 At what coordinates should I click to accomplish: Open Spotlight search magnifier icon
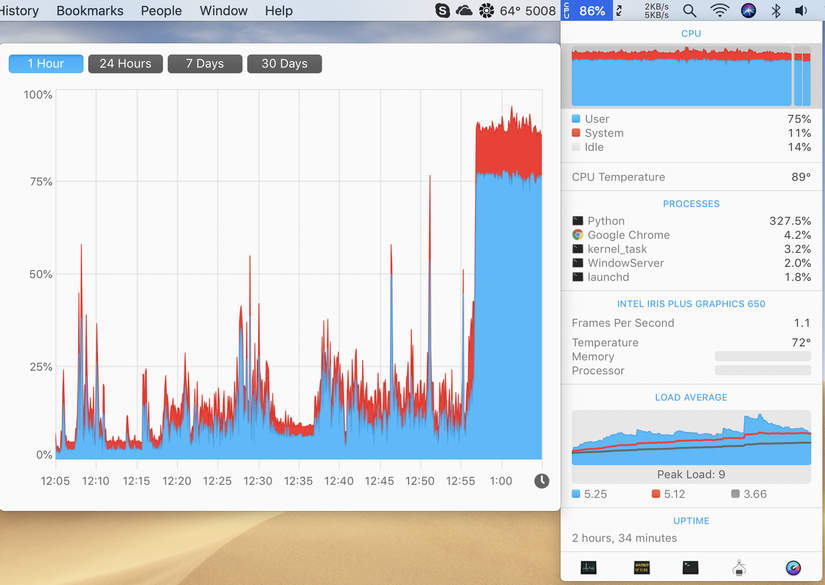point(689,11)
